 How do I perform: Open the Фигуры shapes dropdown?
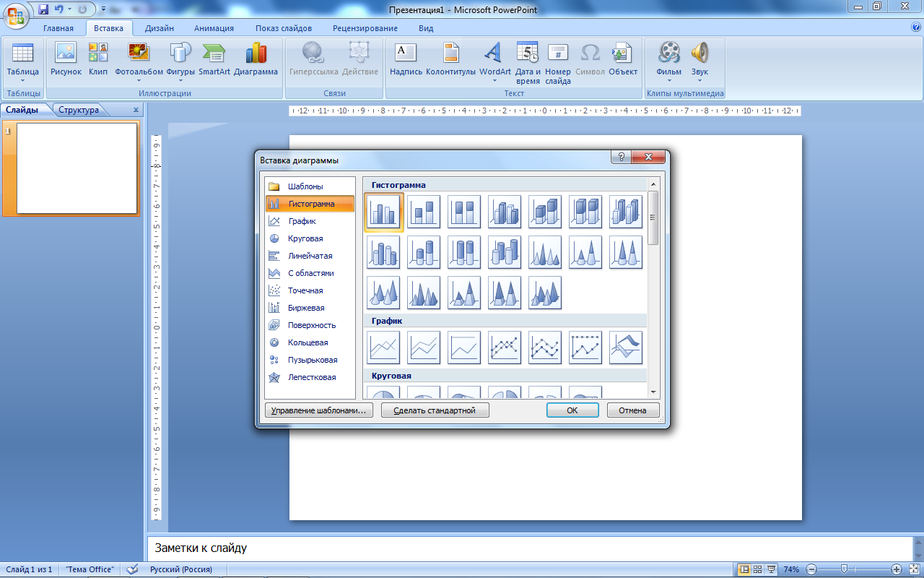tap(180, 62)
